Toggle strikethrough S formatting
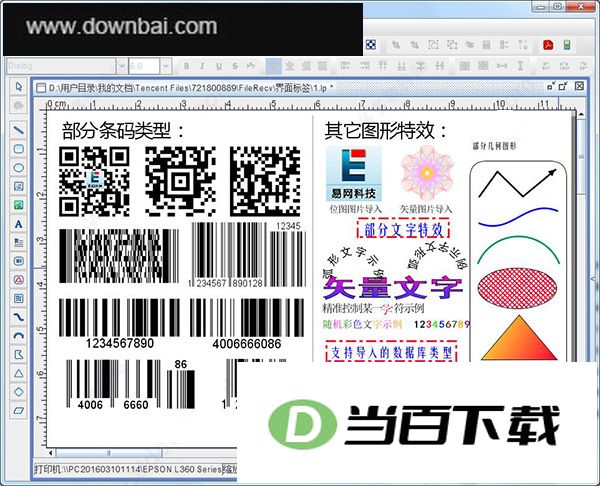This screenshot has width=600, height=486. click(235, 66)
